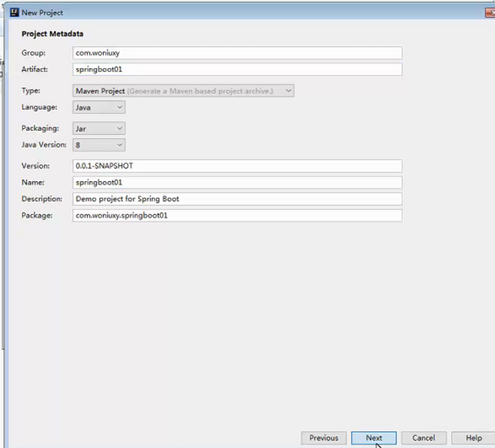The image size is (495, 448).
Task: Go back with the Previous button
Action: (323, 438)
